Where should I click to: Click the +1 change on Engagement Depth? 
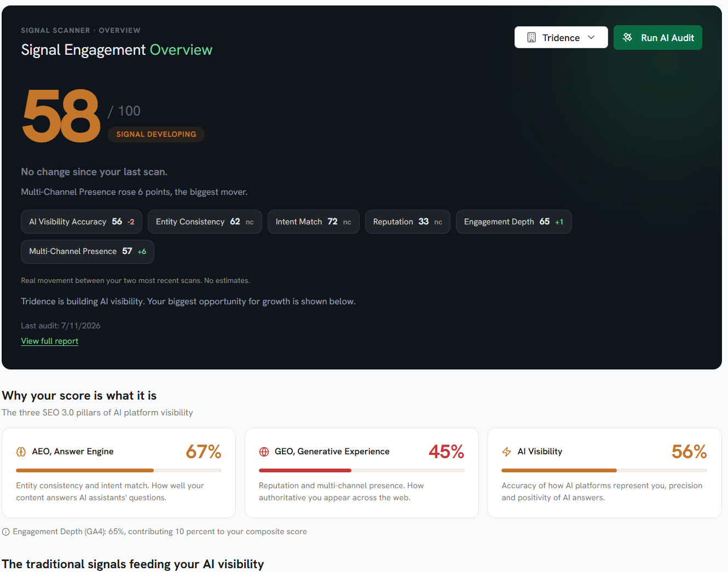coord(559,222)
